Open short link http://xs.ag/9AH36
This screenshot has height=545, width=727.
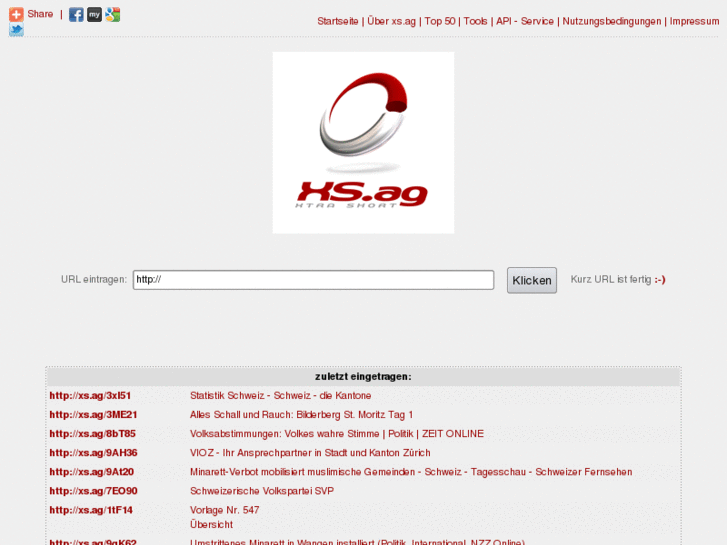coord(93,453)
